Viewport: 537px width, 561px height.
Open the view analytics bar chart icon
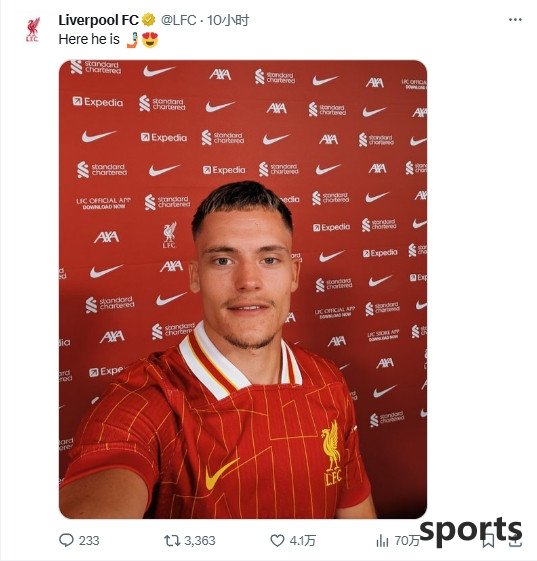tap(382, 541)
